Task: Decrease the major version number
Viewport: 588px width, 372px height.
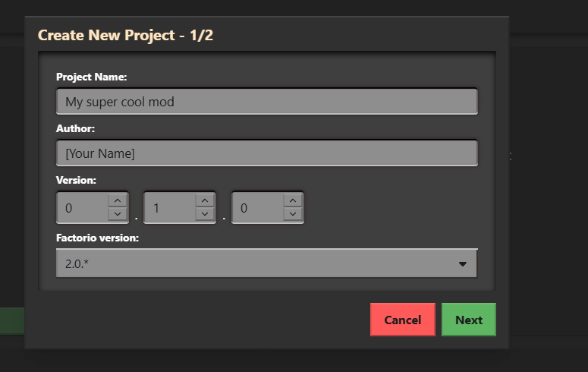Action: click(x=117, y=214)
